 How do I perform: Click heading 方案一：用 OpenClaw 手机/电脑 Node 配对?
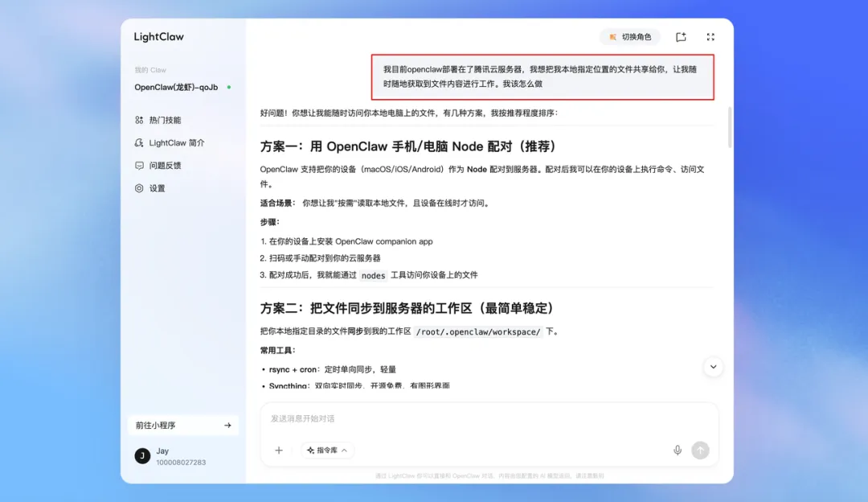point(411,146)
